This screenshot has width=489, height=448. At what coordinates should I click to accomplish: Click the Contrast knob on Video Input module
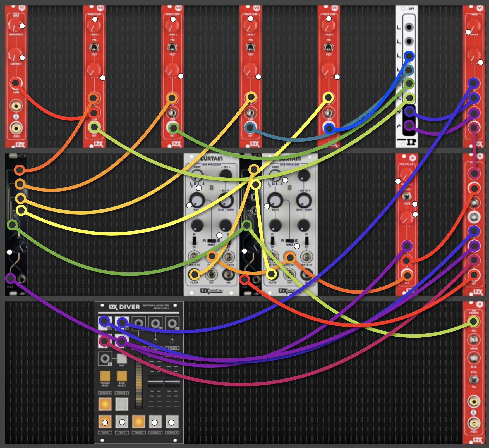coord(15,54)
